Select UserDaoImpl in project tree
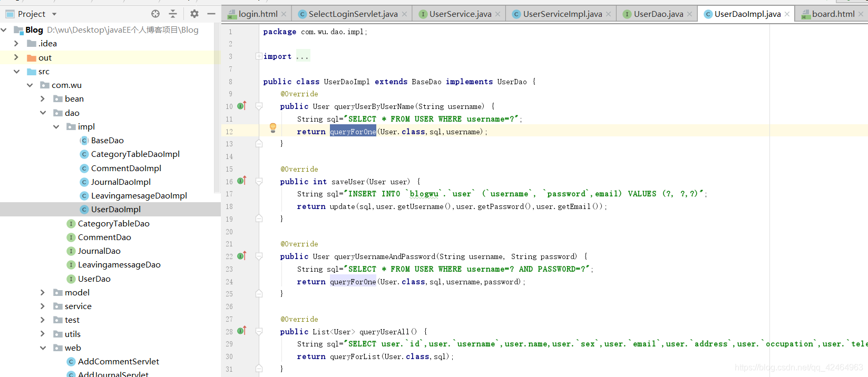Viewport: 868px width, 377px height. (115, 210)
